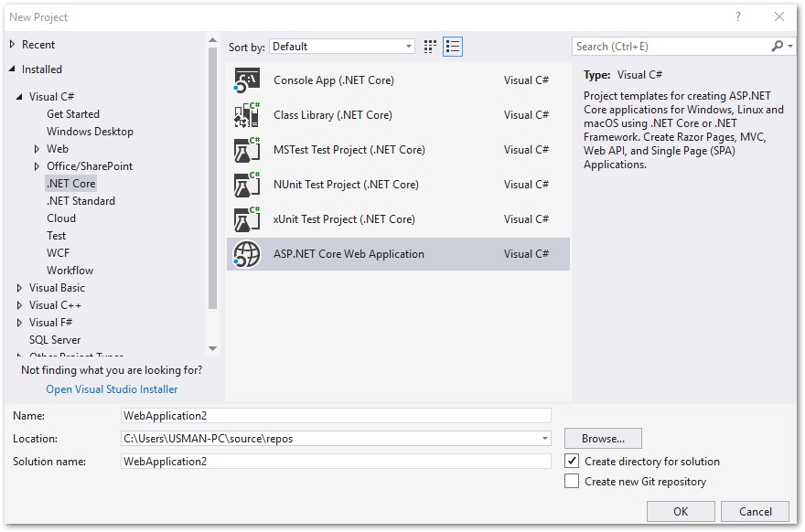805x532 pixels.
Task: Open the Location path dropdown arrow
Action: 543,438
